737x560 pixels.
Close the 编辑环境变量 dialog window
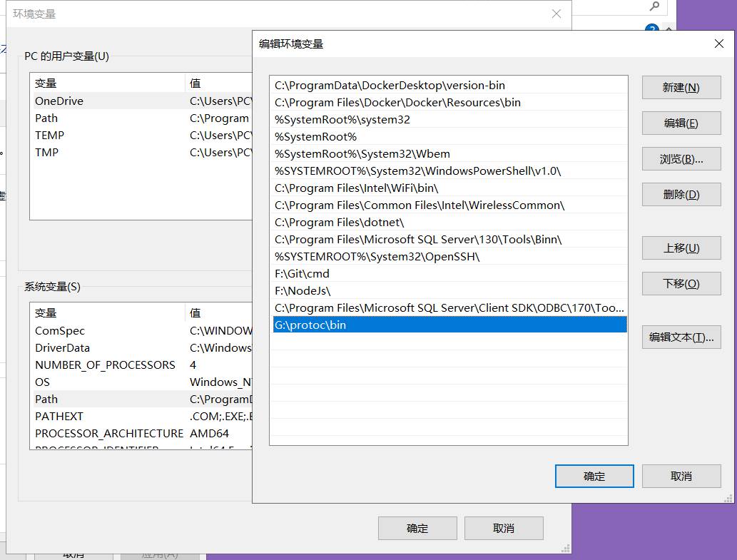pos(718,44)
